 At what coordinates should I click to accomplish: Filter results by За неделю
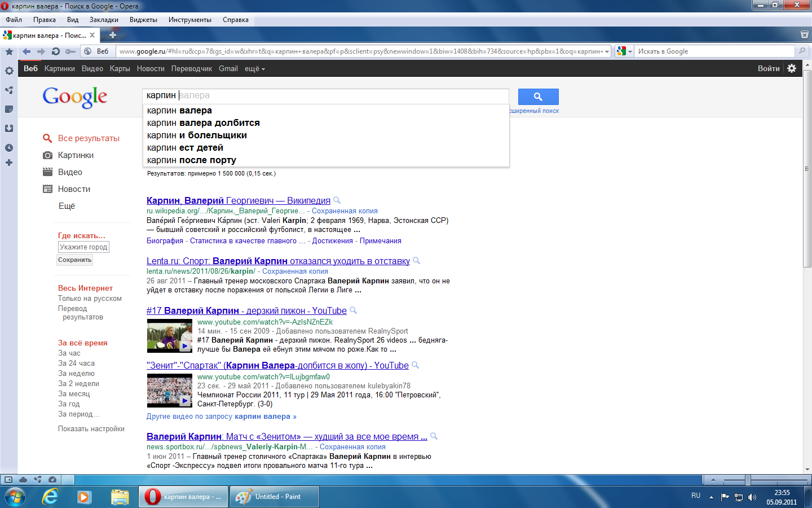tap(76, 374)
